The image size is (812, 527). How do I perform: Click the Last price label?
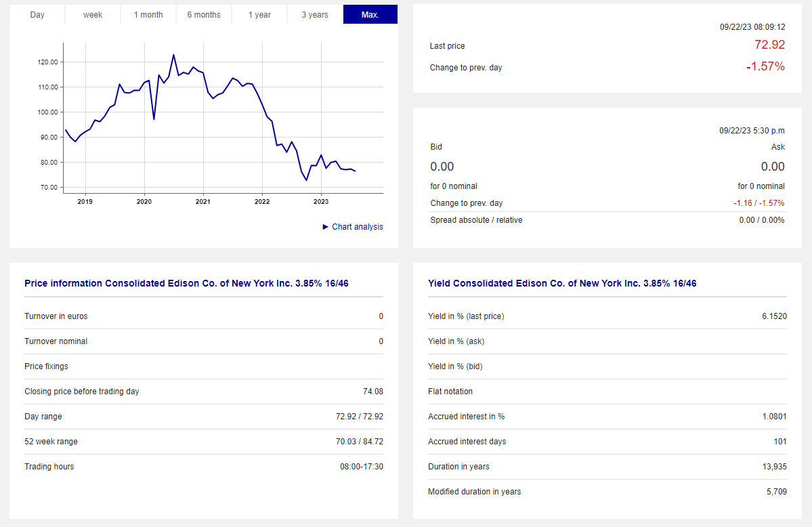[x=447, y=46]
